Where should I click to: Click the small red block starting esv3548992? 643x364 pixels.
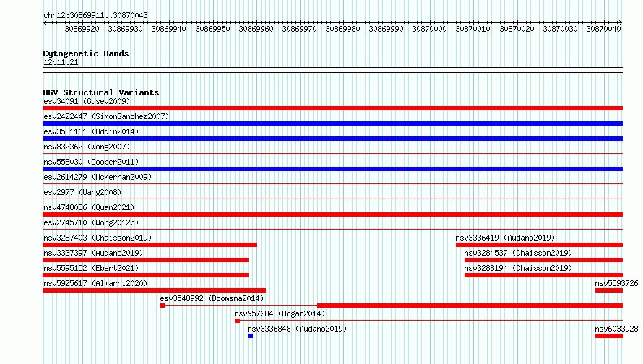tap(163, 305)
